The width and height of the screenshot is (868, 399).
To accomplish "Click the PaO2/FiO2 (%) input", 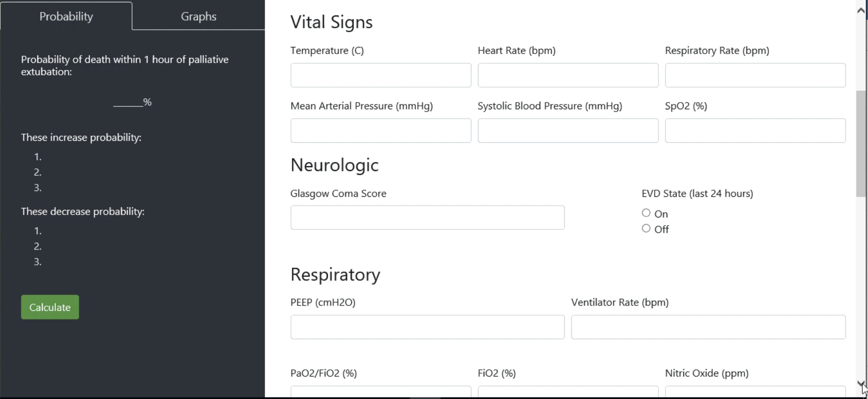I will 380,392.
